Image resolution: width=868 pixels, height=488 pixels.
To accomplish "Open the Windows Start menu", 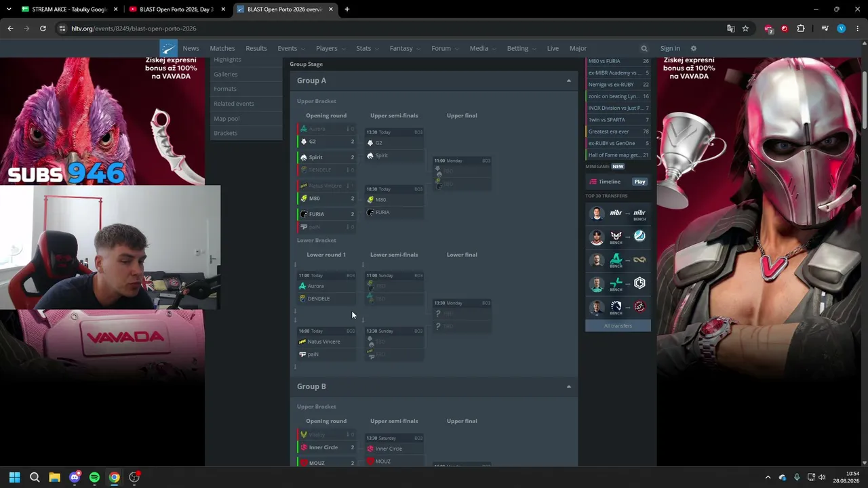I will tap(14, 477).
